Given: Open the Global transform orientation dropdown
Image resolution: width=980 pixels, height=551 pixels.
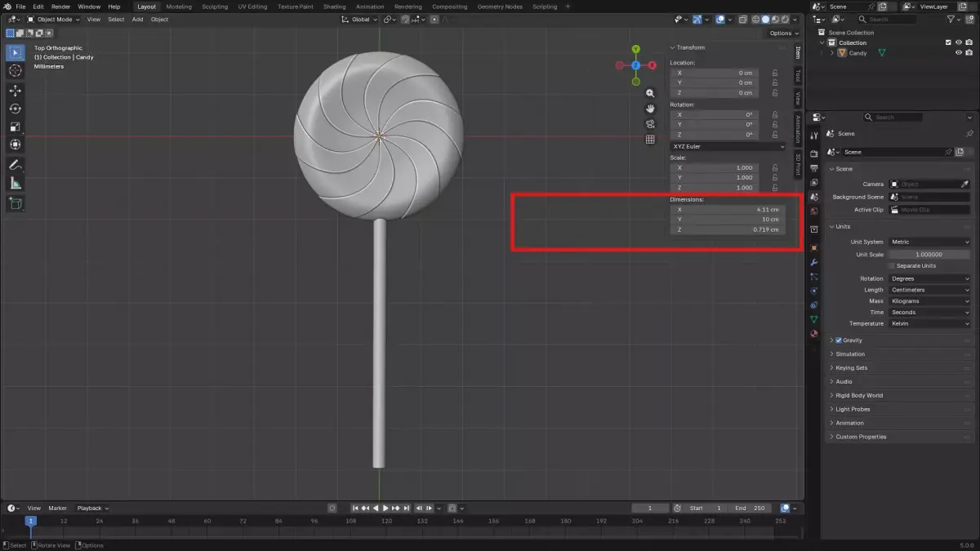Looking at the screenshot, I should point(359,19).
